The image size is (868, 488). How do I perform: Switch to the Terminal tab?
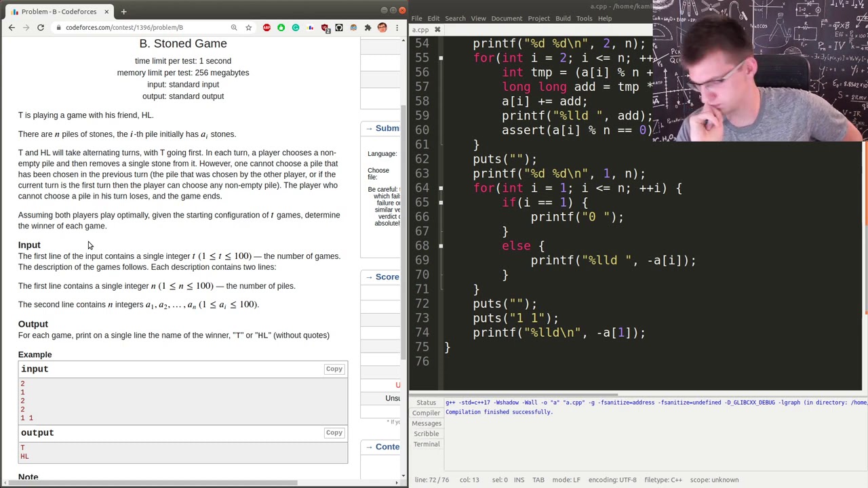coord(427,444)
